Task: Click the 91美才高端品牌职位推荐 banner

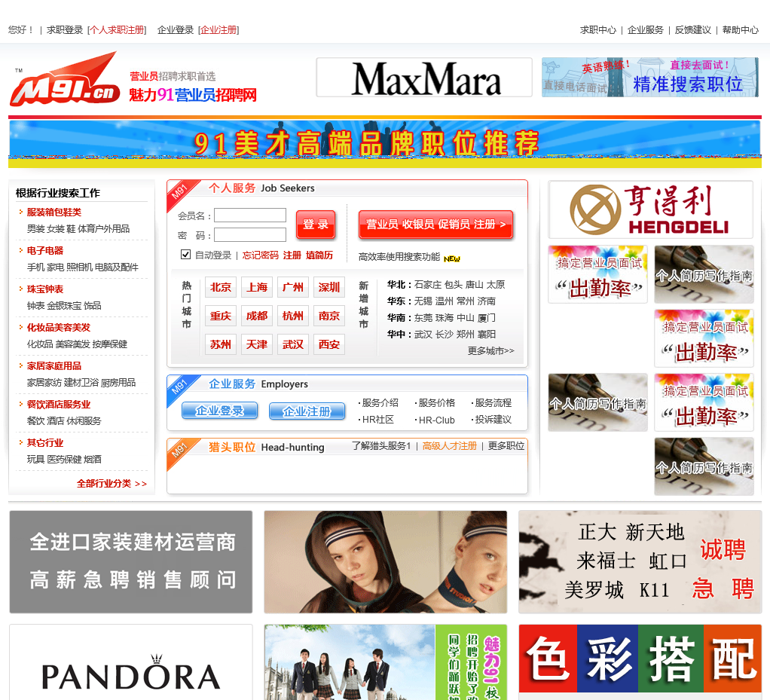Action: click(385, 144)
